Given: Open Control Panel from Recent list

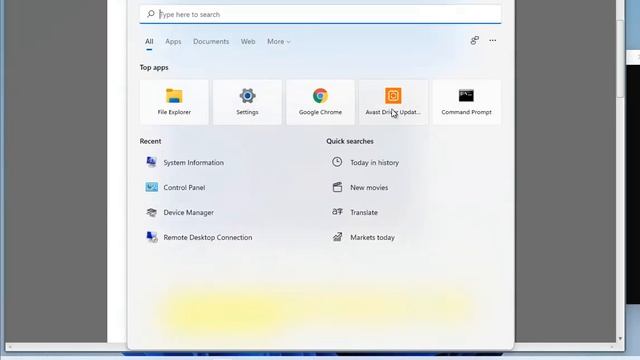Looking at the screenshot, I should [184, 187].
